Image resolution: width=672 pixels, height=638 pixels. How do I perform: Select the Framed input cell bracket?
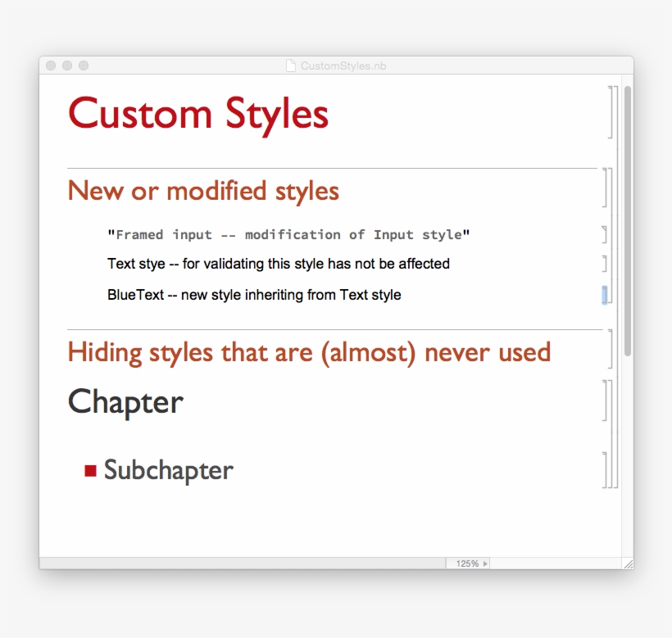(604, 234)
